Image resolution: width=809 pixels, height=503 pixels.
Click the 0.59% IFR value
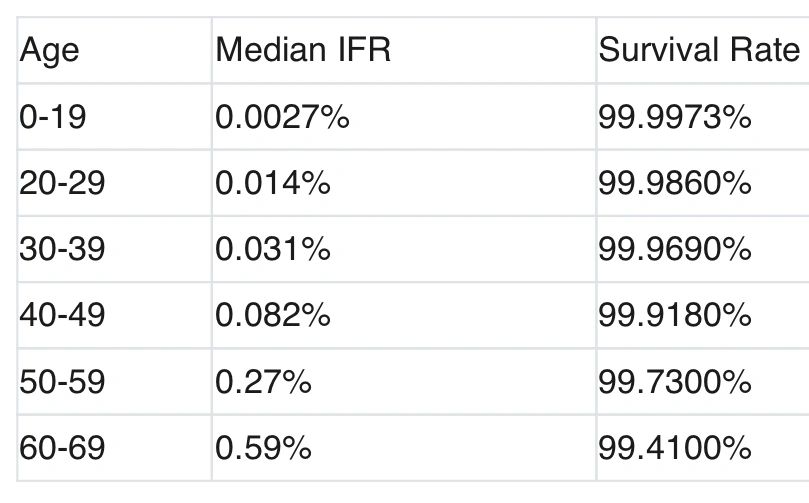pos(263,448)
